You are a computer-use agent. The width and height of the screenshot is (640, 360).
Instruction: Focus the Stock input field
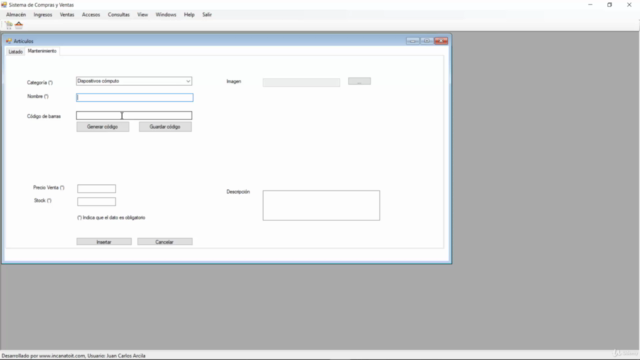click(x=96, y=202)
